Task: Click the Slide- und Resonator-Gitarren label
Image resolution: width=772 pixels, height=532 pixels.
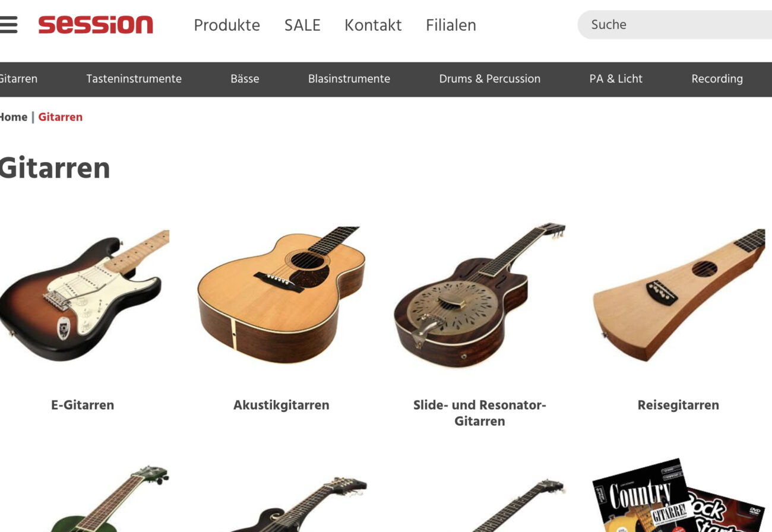Action: 480,413
